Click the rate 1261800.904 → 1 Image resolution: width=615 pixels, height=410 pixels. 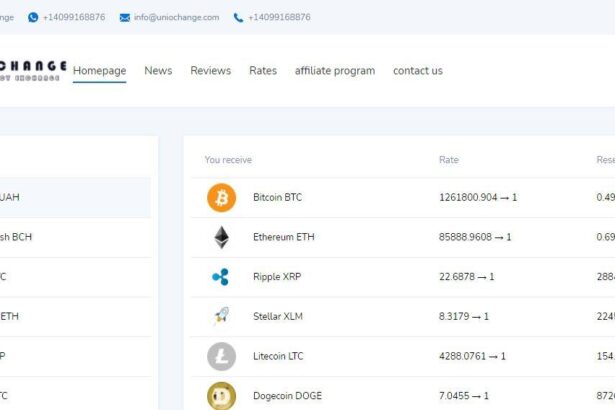point(478,197)
